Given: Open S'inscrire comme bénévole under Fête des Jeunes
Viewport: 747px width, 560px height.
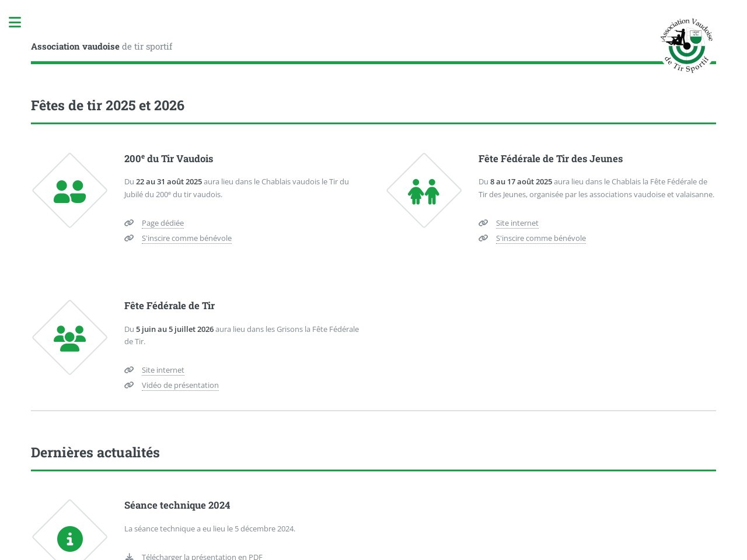Looking at the screenshot, I should pyautogui.click(x=541, y=239).
